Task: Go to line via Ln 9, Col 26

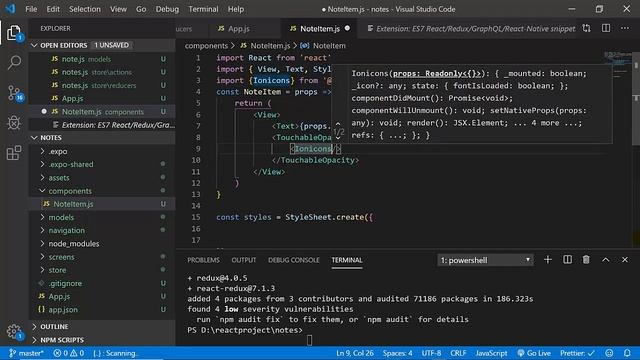Action: [355, 353]
